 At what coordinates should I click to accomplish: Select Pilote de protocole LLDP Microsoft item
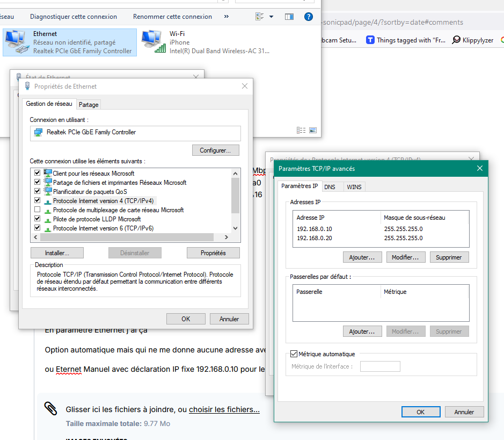point(97,219)
